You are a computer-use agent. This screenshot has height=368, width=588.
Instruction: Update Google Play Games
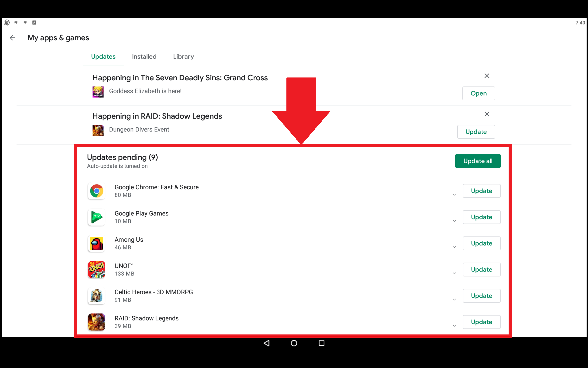pyautogui.click(x=481, y=217)
